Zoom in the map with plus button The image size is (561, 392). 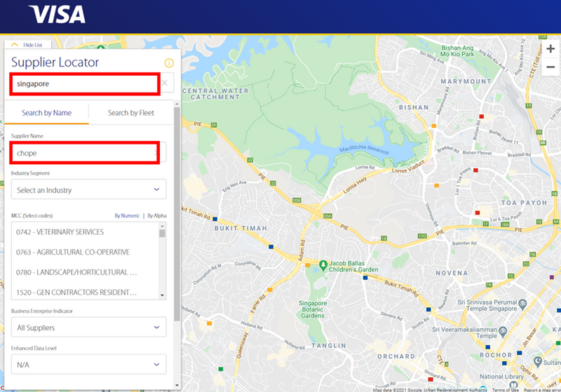(550, 49)
